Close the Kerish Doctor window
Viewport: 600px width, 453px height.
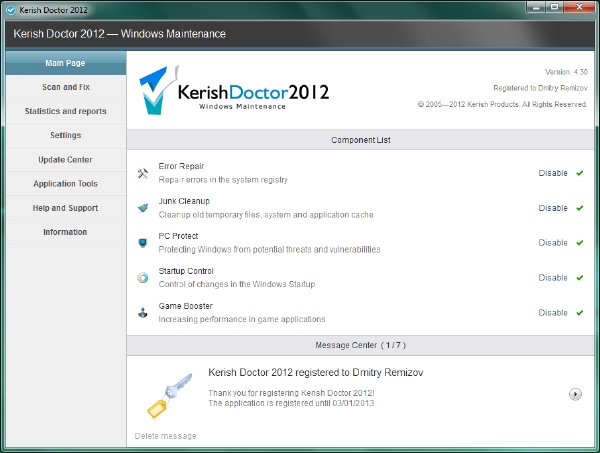[579, 7]
